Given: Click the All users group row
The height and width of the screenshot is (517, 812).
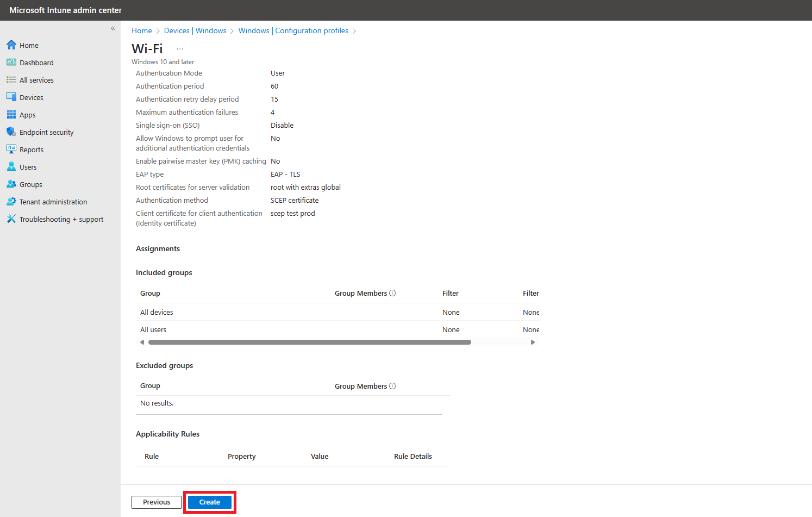Looking at the screenshot, I should pyautogui.click(x=337, y=329).
